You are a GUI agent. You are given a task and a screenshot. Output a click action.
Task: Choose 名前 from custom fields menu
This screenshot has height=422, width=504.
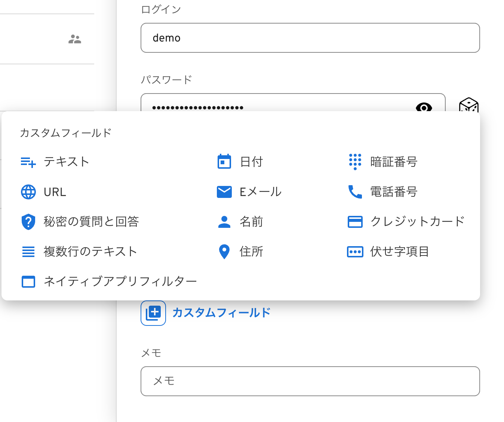click(251, 222)
